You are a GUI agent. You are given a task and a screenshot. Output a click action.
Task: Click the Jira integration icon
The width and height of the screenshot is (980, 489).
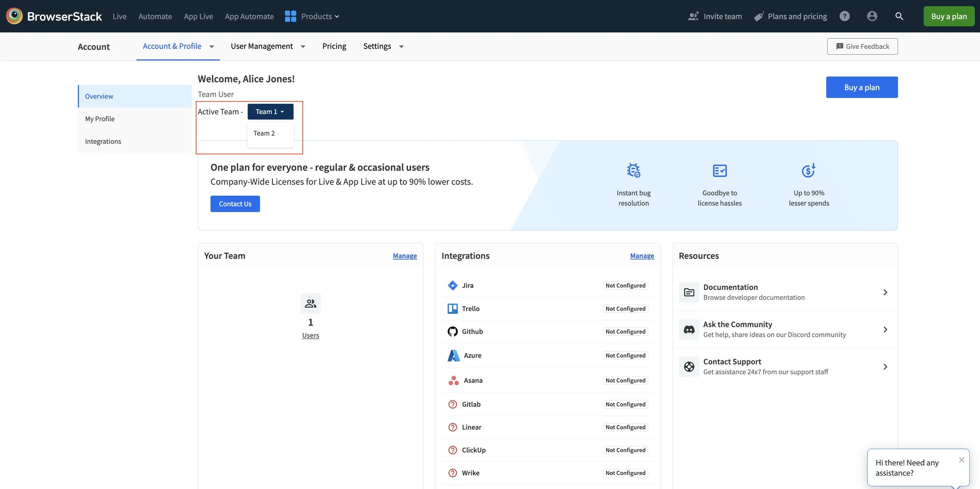452,285
